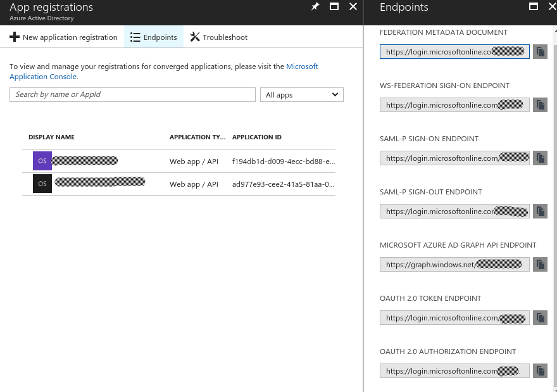Pin the App registrations blade
Screen dimensions: 557x392
pyautogui.click(x=315, y=6)
